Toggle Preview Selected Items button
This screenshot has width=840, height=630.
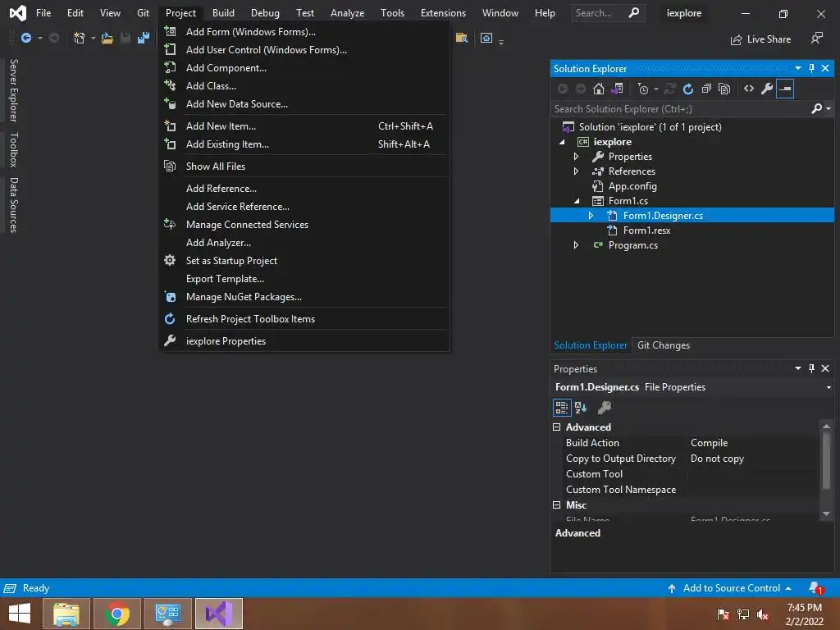coord(785,89)
